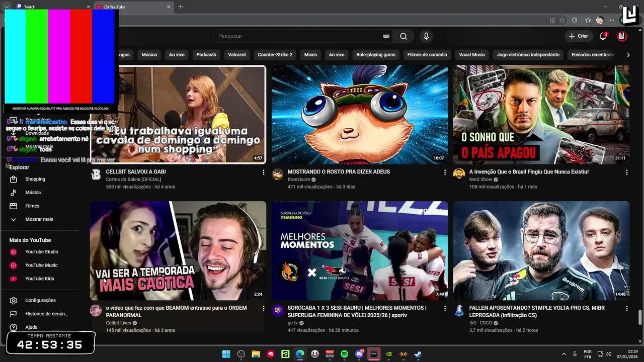Click the Cellbit Lives channel avatar
The image size is (644, 362).
pyautogui.click(x=96, y=310)
